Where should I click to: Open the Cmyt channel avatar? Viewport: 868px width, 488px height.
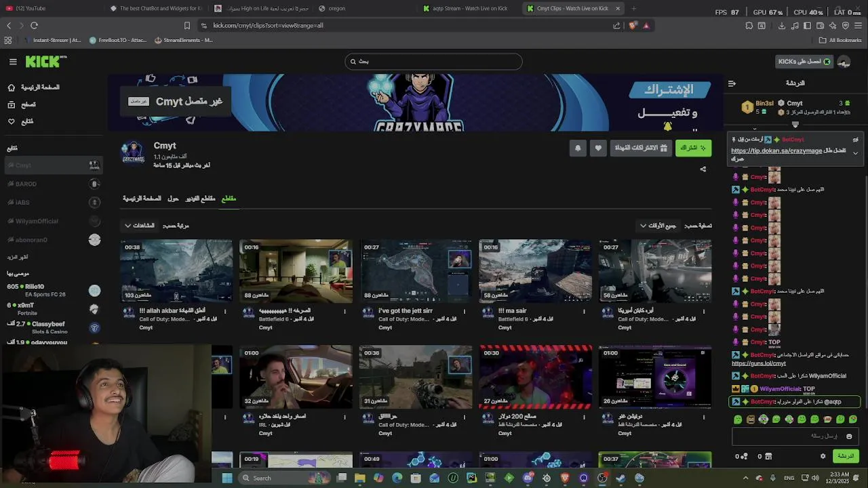[133, 152]
